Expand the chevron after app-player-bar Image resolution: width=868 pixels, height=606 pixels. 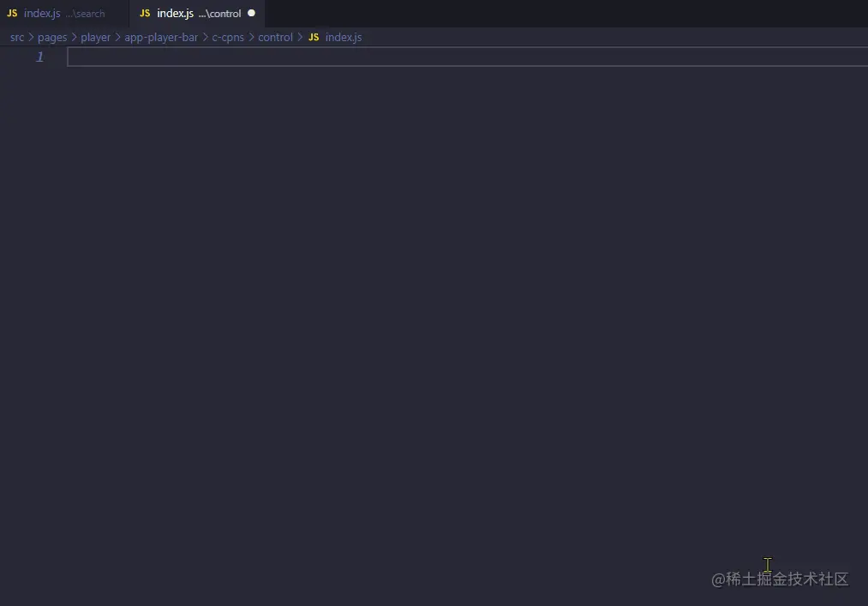click(203, 37)
